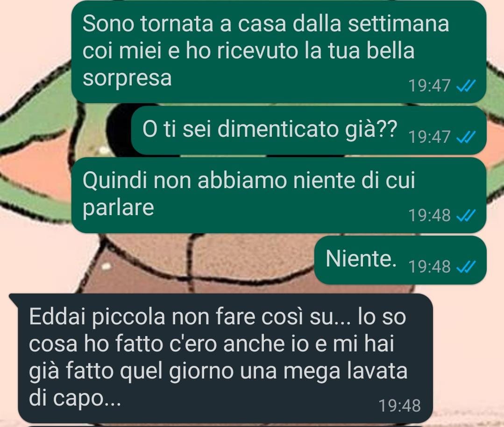The height and width of the screenshot is (427, 504).
Task: Select the 'Quindi non abbiamo niente' message
Action: (x=279, y=195)
